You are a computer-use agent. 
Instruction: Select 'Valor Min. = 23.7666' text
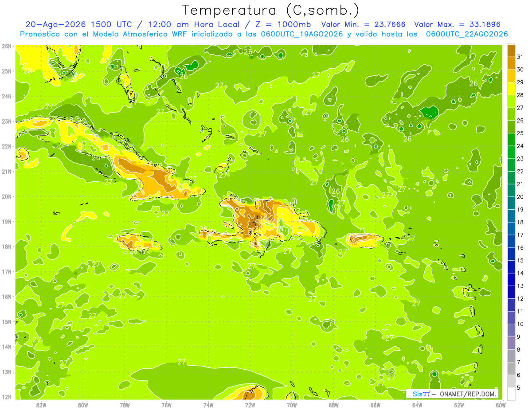click(x=364, y=24)
